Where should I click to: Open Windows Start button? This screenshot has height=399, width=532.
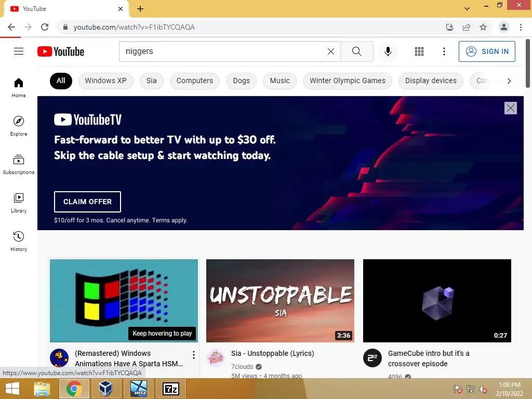(x=12, y=389)
